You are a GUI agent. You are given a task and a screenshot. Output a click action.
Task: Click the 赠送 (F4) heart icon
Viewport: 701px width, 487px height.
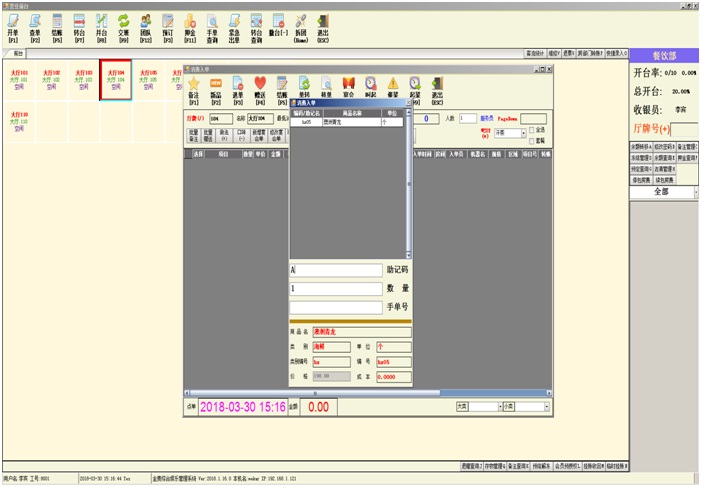point(260,86)
